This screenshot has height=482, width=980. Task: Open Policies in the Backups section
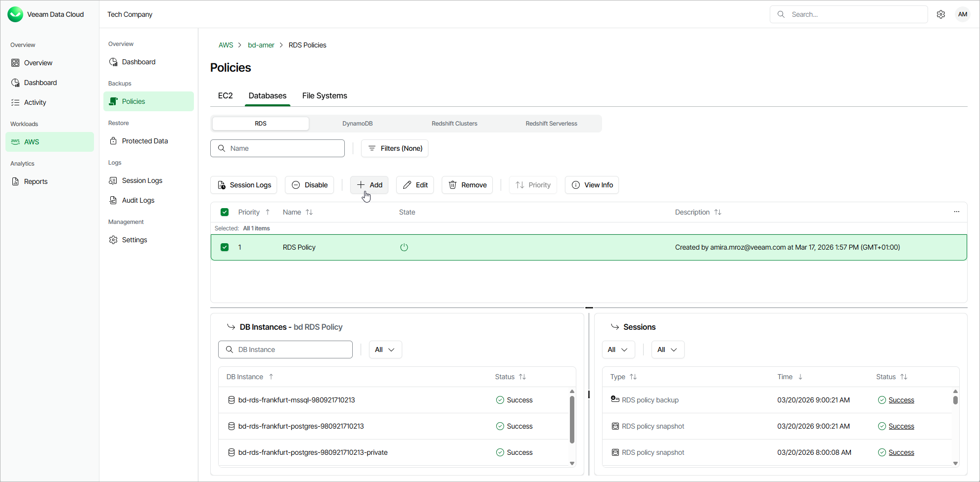point(148,101)
